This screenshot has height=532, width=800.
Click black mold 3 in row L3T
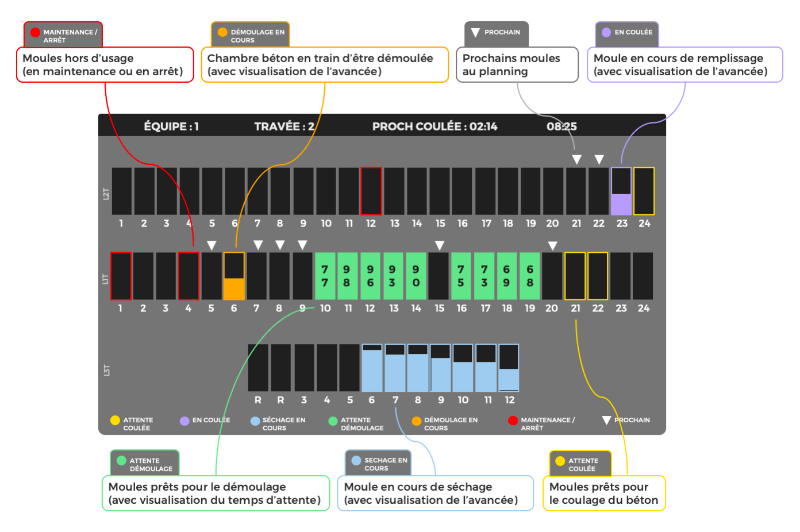pos(304,368)
